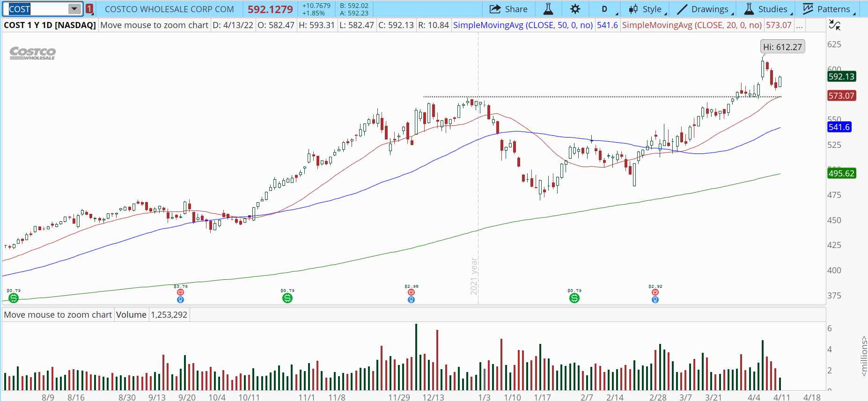Click the dividend icon near 8/9
Image resolution: width=868 pixels, height=401 pixels.
coord(14,298)
